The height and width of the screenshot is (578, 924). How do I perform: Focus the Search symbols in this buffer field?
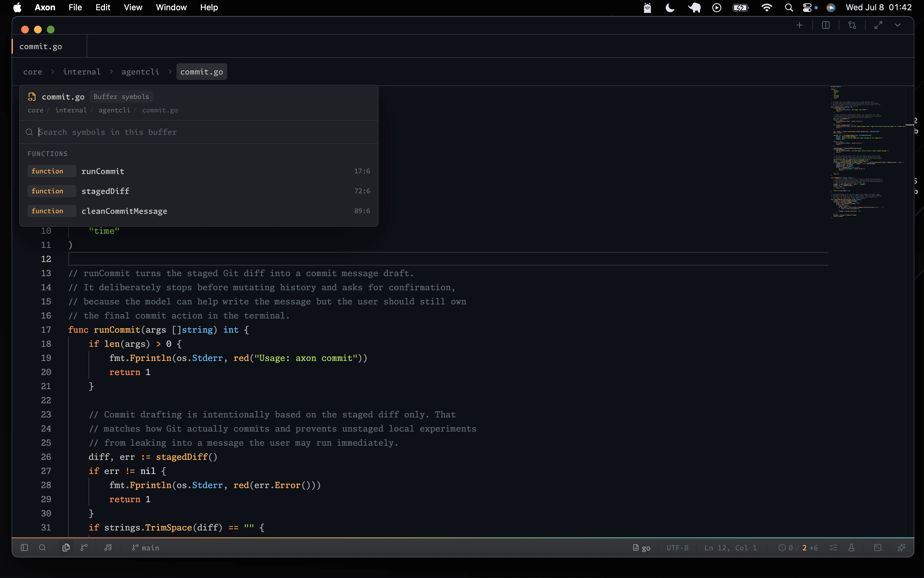pos(199,132)
